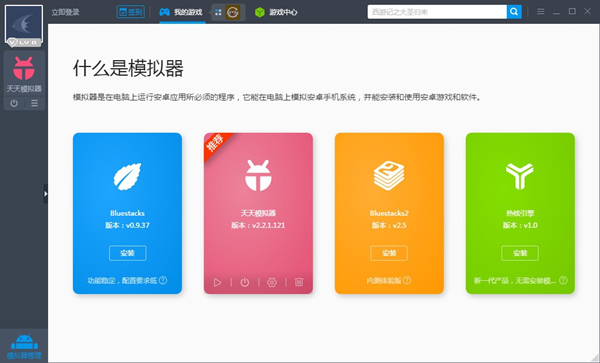Click text 版本:v0.9.37
This screenshot has width=600, height=363.
[x=127, y=225]
